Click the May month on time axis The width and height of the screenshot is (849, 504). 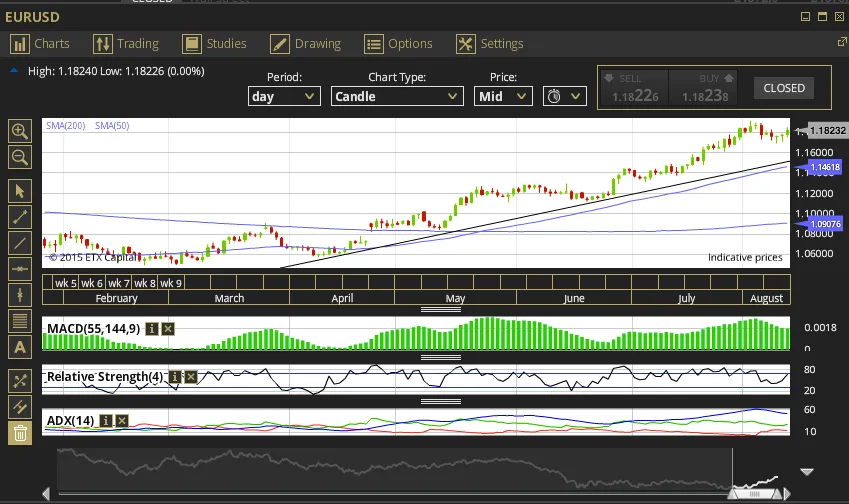pyautogui.click(x=455, y=298)
